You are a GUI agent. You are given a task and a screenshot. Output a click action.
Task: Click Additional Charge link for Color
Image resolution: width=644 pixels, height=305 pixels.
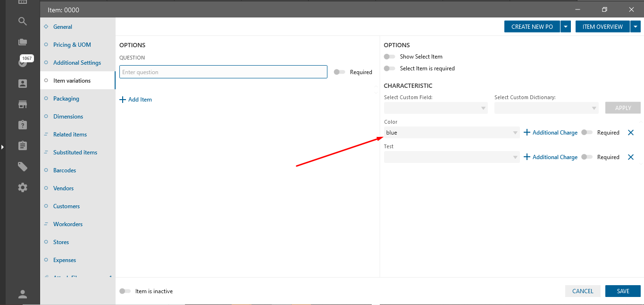pyautogui.click(x=551, y=133)
